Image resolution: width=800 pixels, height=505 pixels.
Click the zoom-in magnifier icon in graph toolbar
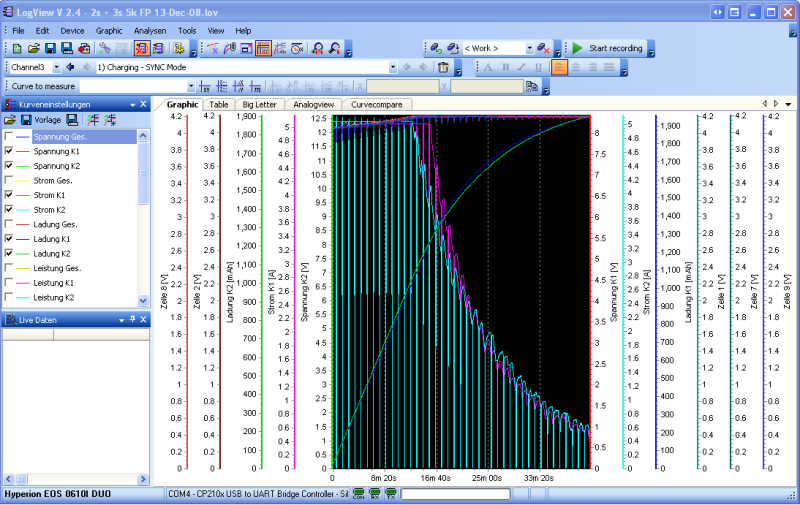coord(318,48)
